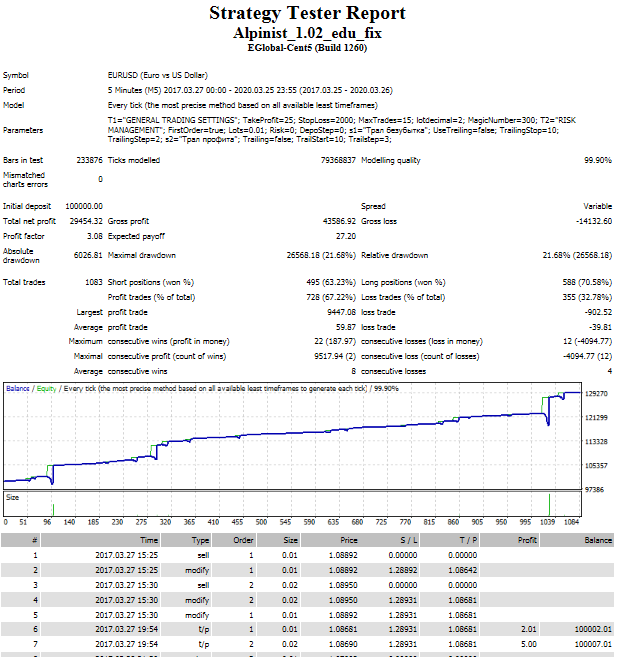This screenshot has height=657, width=623.
Task: Click Gross loss value -14132.60
Action: click(594, 222)
